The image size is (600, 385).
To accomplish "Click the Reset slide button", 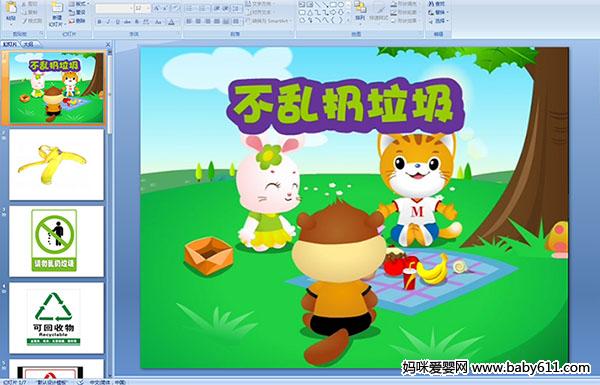I will click(x=78, y=12).
